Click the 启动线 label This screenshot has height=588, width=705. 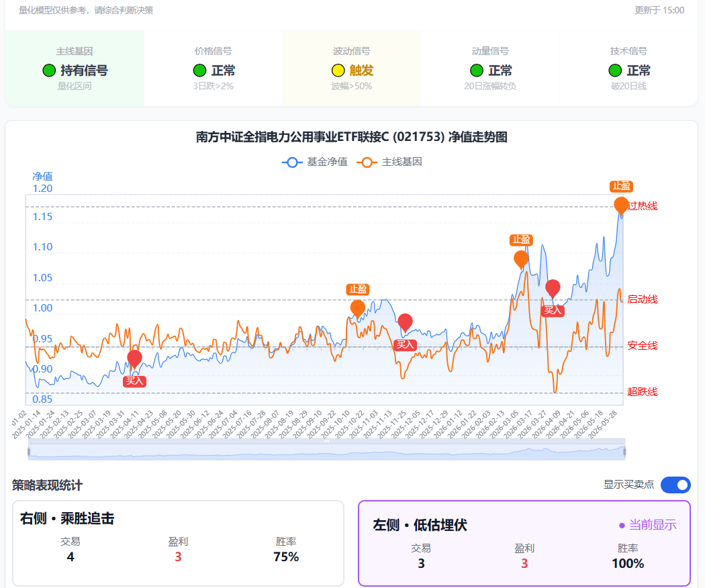pyautogui.click(x=643, y=299)
